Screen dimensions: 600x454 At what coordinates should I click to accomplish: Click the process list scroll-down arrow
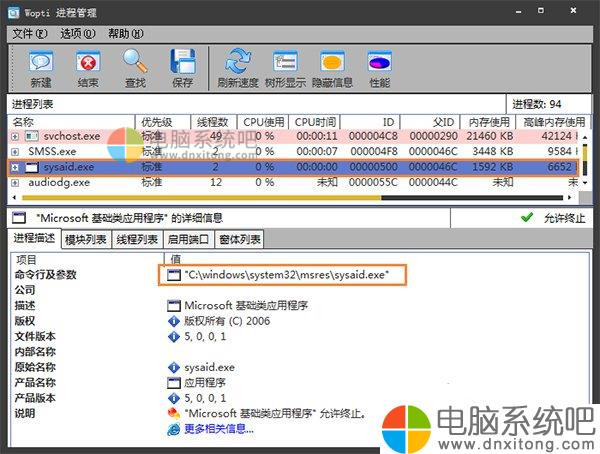[585, 183]
